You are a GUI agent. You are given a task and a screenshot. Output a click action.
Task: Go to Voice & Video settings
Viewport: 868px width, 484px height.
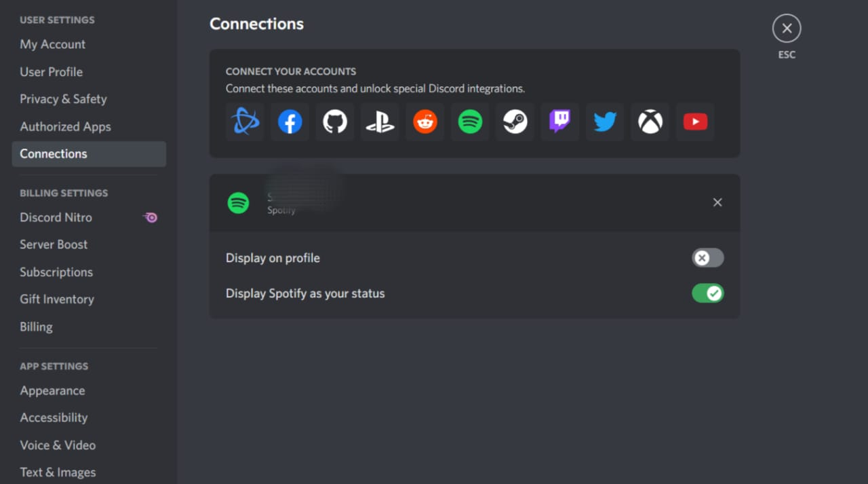(x=89, y=445)
